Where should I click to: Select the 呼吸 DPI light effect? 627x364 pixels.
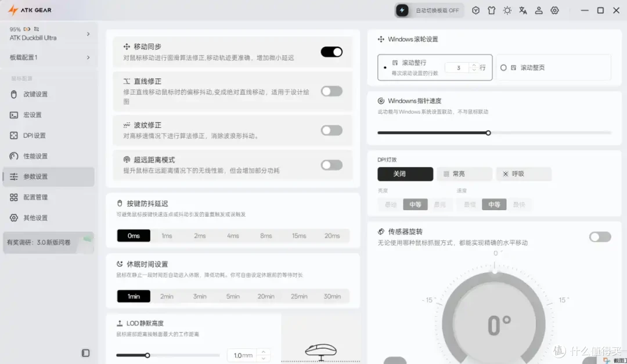pyautogui.click(x=524, y=174)
